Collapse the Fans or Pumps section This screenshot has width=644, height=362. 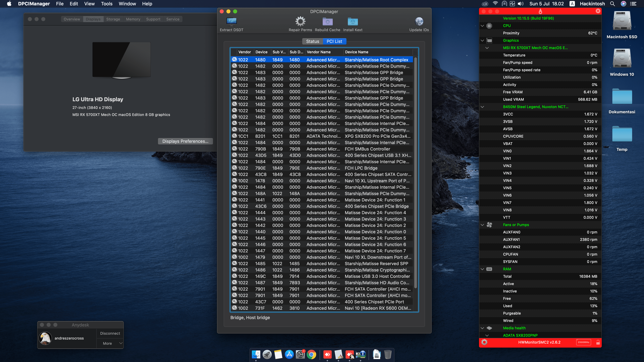[482, 225]
